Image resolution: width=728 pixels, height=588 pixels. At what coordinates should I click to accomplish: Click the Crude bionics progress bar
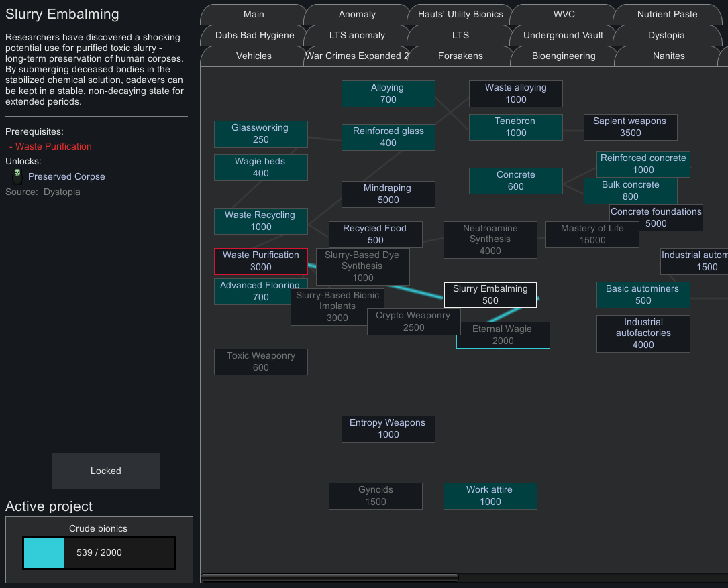pyautogui.click(x=99, y=552)
